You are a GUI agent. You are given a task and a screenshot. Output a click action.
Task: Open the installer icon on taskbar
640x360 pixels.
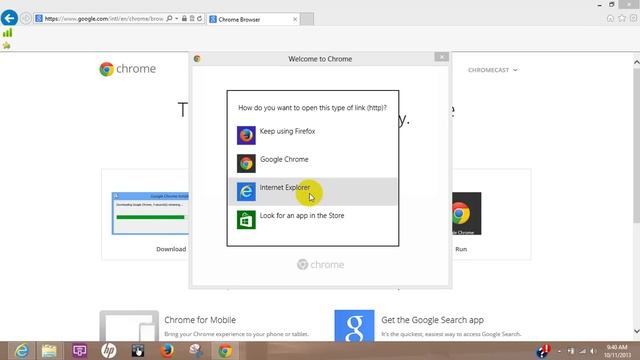196,351
